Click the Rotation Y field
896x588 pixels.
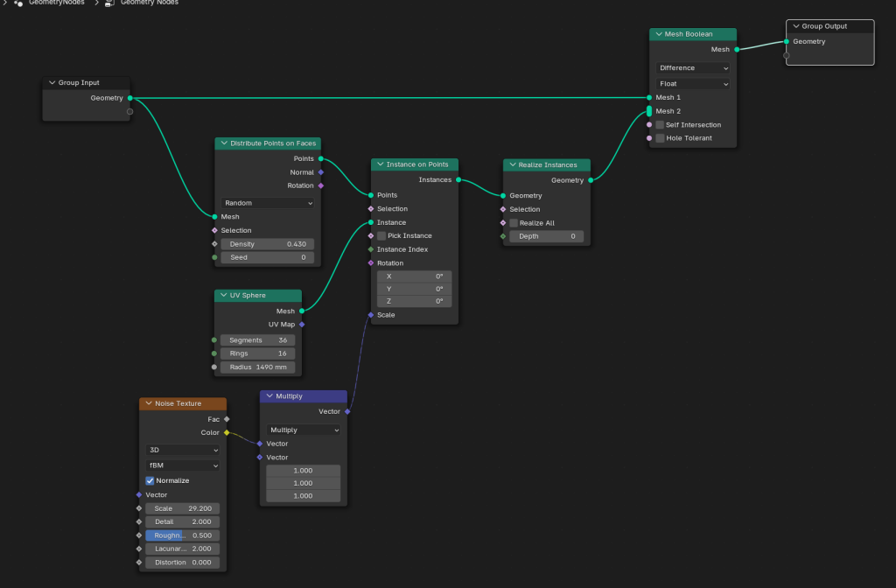pyautogui.click(x=414, y=289)
